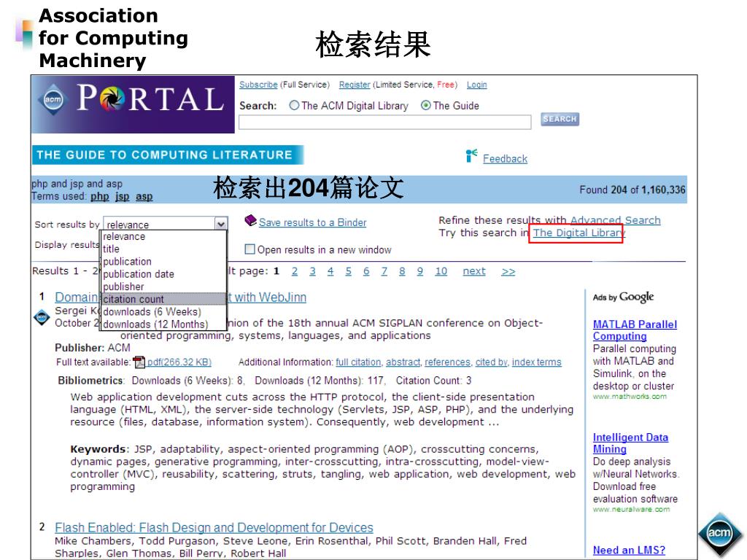Open the PDF icon for result 1
This screenshot has height=560, width=747.
pyautogui.click(x=139, y=362)
